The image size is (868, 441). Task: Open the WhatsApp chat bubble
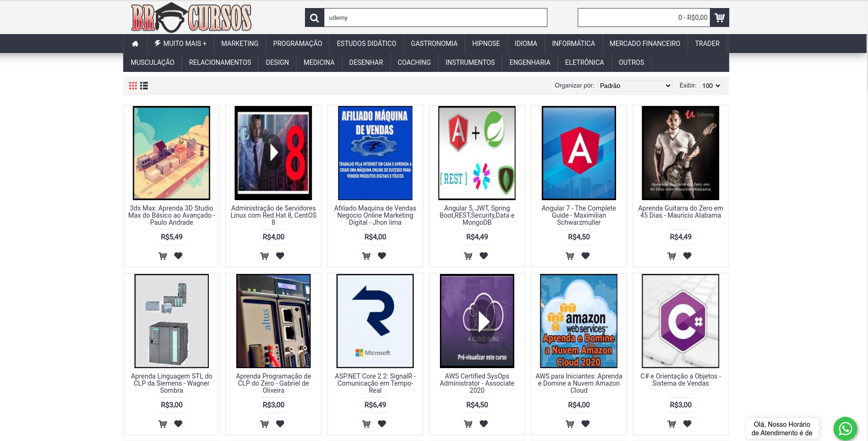click(845, 429)
